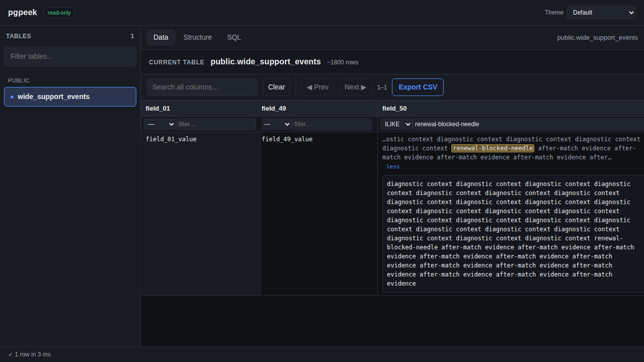Click the expanded full-text box for field_50

tap(513, 234)
